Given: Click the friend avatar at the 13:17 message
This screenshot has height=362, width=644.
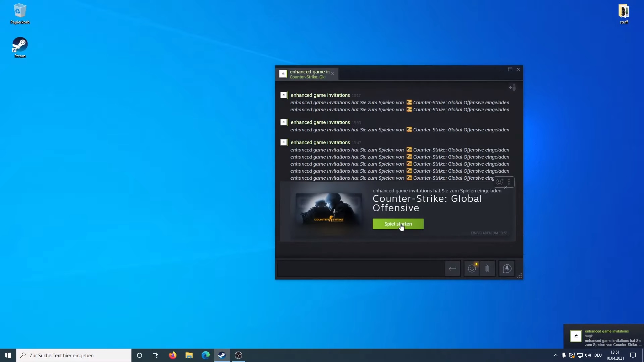Looking at the screenshot, I should 283,95.
